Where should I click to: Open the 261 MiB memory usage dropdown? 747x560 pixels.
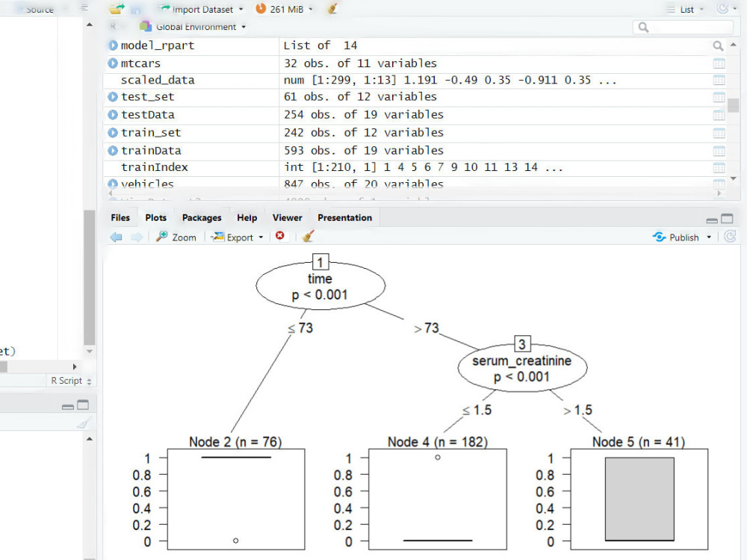point(284,9)
